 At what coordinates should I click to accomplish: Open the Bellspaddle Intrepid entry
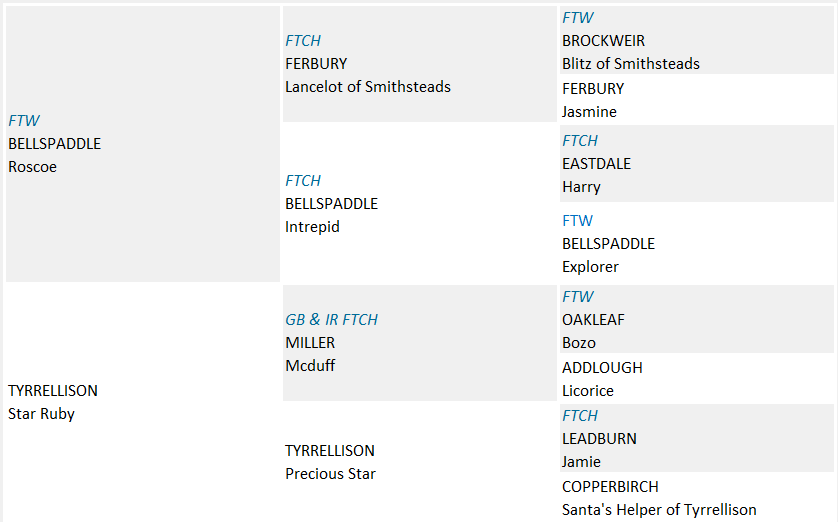click(x=331, y=215)
